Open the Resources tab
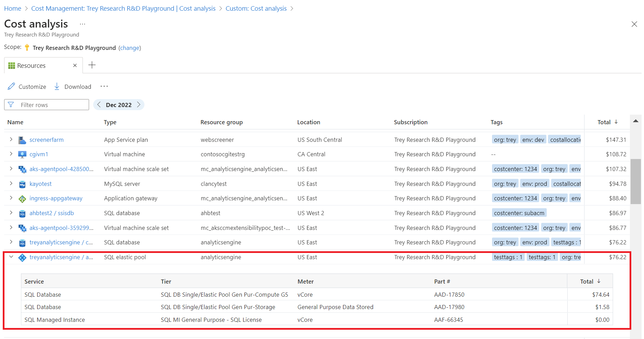The width and height of the screenshot is (644, 339). point(31,65)
